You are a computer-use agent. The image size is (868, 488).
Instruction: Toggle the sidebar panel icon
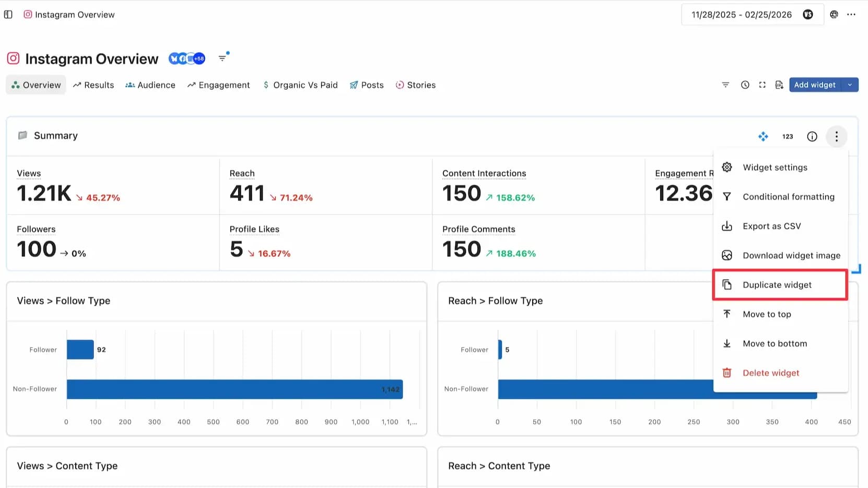pyautogui.click(x=8, y=15)
